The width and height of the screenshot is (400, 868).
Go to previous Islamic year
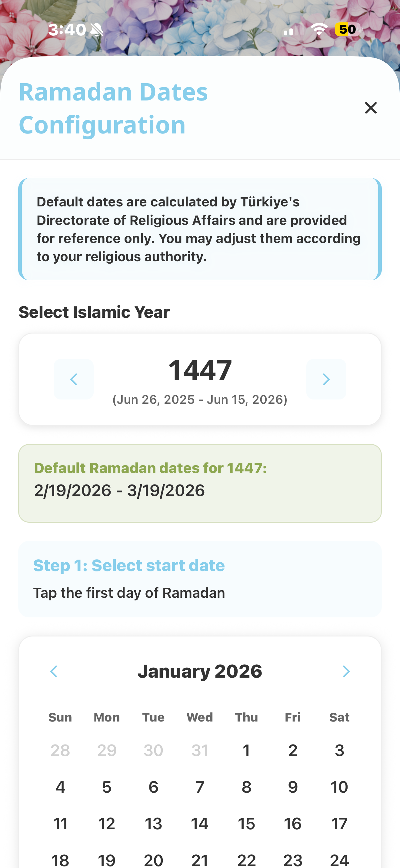tap(74, 380)
